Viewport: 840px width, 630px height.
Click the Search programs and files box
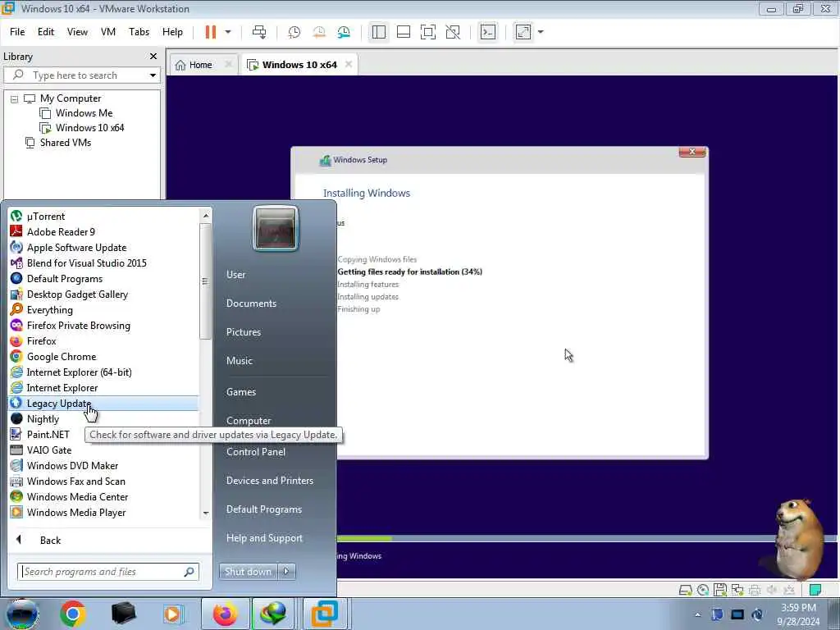(x=108, y=572)
